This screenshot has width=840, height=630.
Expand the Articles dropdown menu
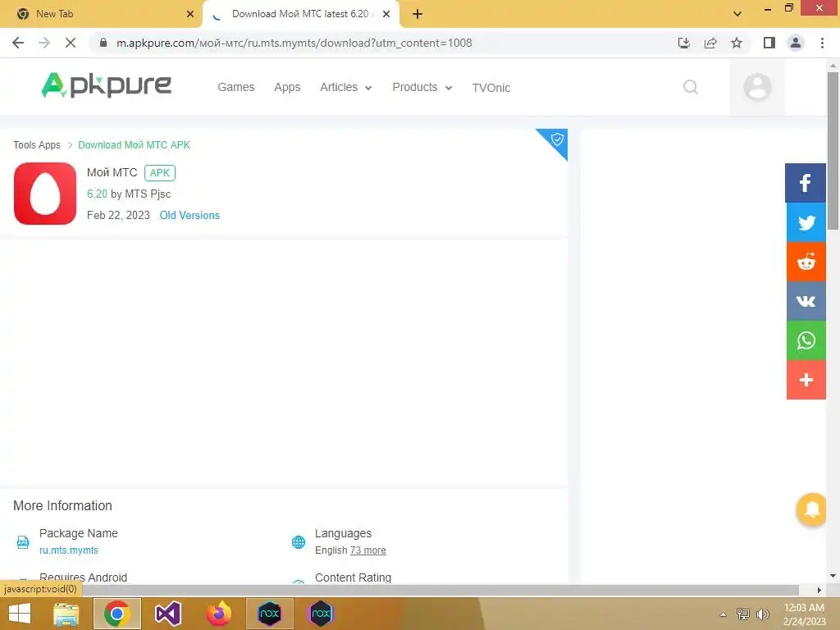(x=345, y=87)
